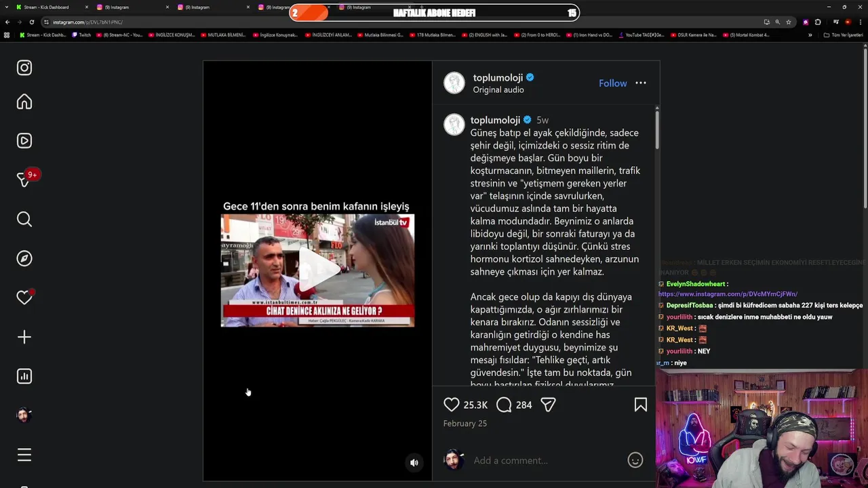Viewport: 868px width, 488px height.
Task: View likes list via 25.3K count
Action: tap(475, 405)
